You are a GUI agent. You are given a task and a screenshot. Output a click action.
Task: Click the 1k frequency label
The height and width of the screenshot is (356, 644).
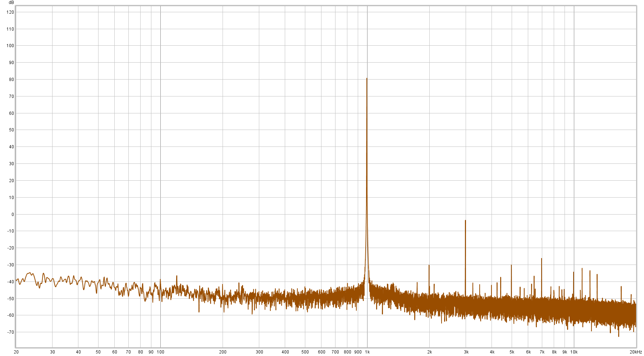pos(367,352)
